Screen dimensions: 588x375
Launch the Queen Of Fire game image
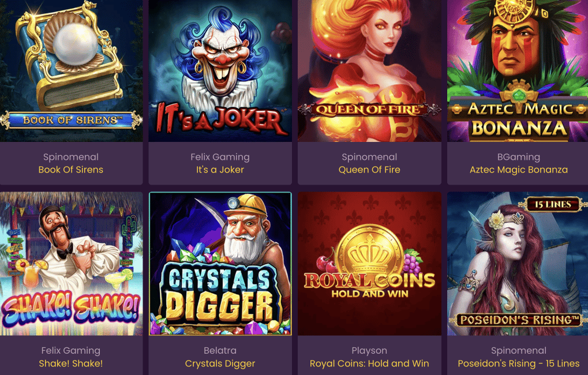369,71
